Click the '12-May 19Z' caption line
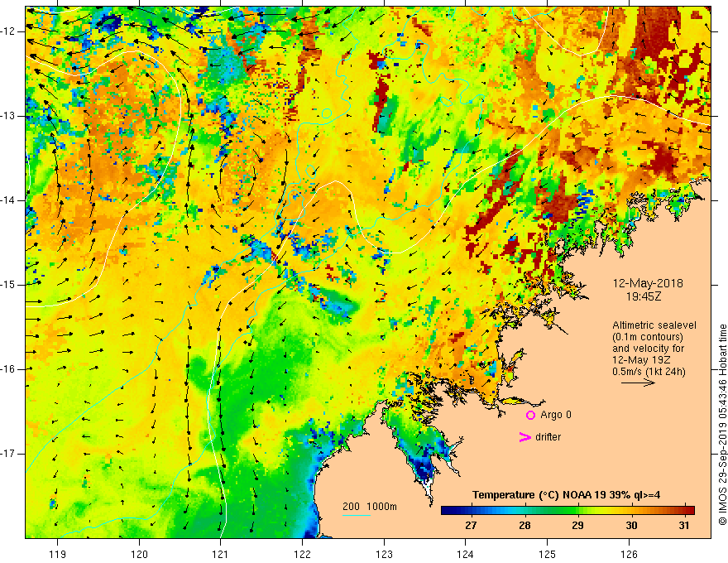The image size is (728, 563). (641, 360)
